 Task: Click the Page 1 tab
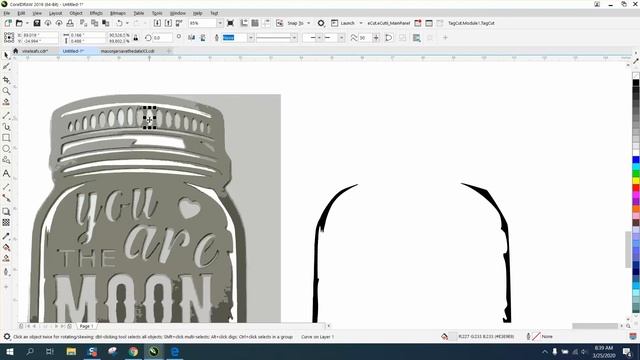(87, 326)
